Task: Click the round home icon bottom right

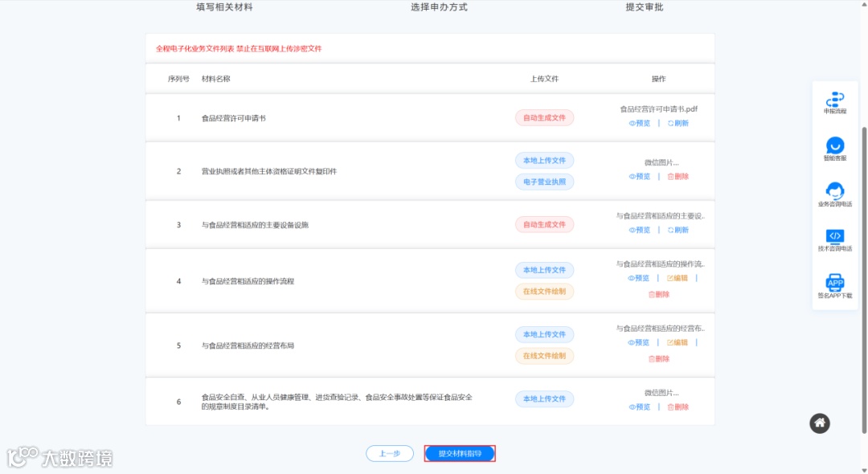Action: (819, 423)
